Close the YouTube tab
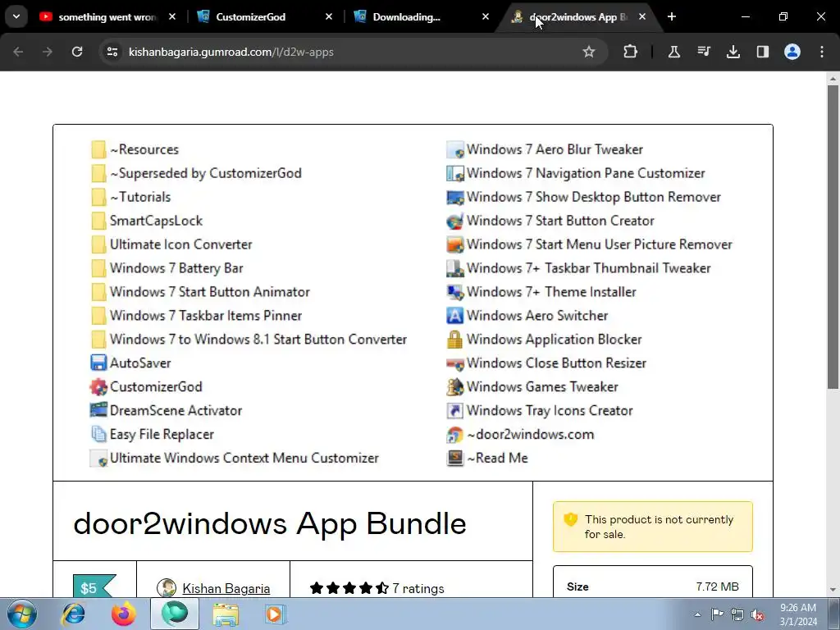The image size is (840, 630). 172,16
